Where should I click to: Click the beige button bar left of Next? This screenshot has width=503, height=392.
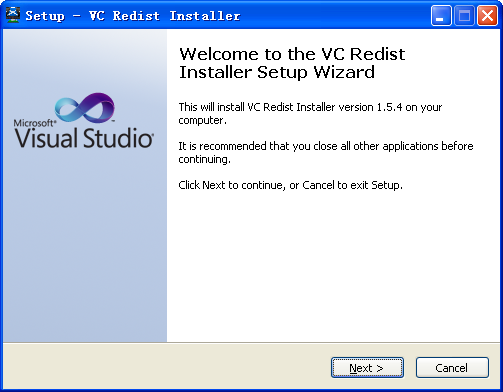point(167,367)
